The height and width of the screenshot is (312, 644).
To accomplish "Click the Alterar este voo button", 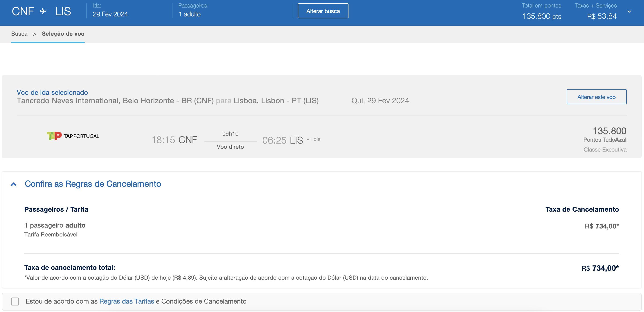I will click(x=596, y=97).
